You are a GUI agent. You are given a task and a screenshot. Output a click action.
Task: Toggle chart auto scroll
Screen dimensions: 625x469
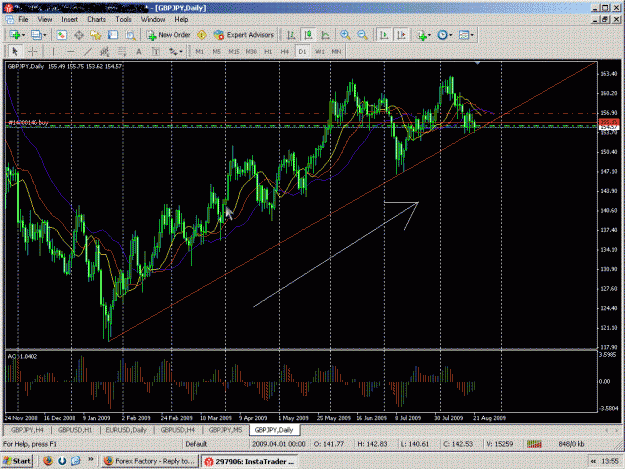point(384,35)
